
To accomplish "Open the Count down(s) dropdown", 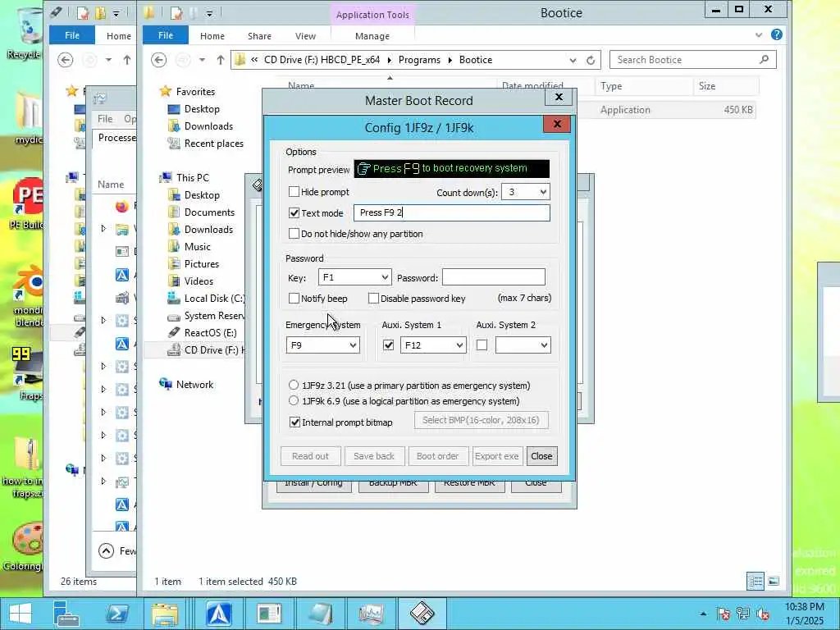I will click(543, 192).
